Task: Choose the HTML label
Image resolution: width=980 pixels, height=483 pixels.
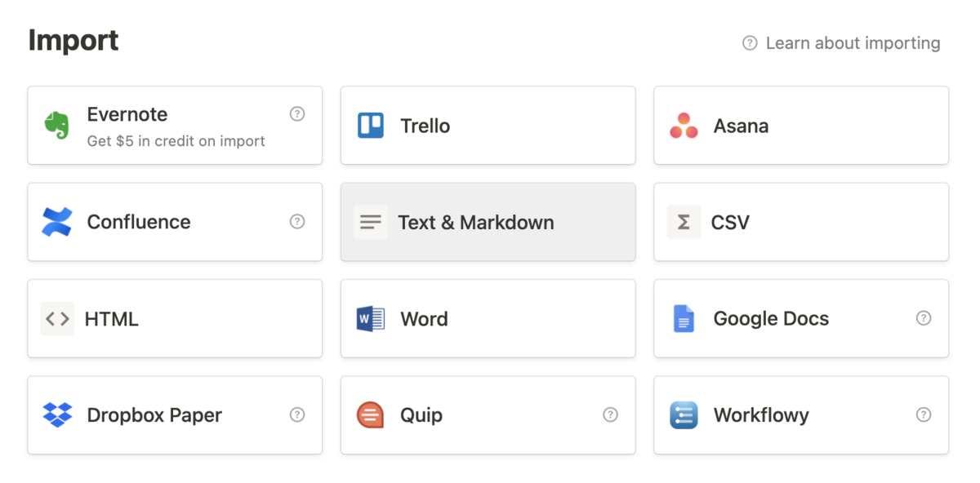Action: [112, 319]
